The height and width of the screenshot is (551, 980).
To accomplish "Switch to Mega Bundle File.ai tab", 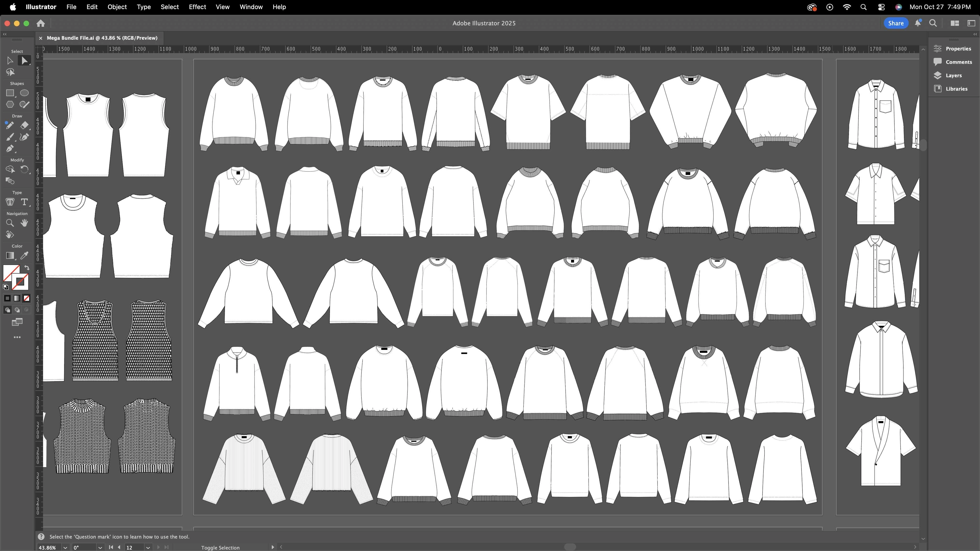I will [x=102, y=38].
